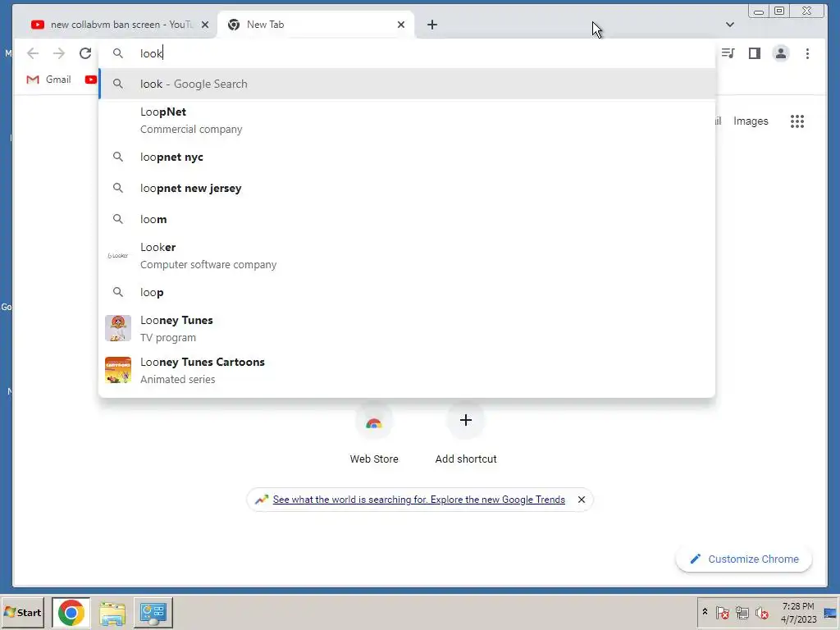Viewport: 840px width, 630px height.
Task: Click the Looney Tunes Cartoons thumbnail
Action: click(118, 370)
